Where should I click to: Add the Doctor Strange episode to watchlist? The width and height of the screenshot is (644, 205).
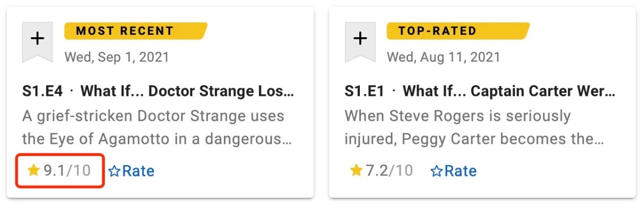pos(37,42)
